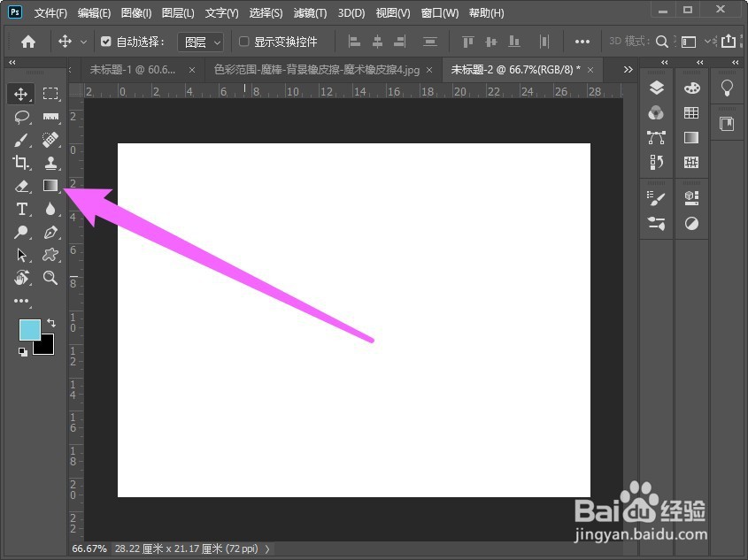
Task: Select the Path Selection tool
Action: tap(21, 256)
